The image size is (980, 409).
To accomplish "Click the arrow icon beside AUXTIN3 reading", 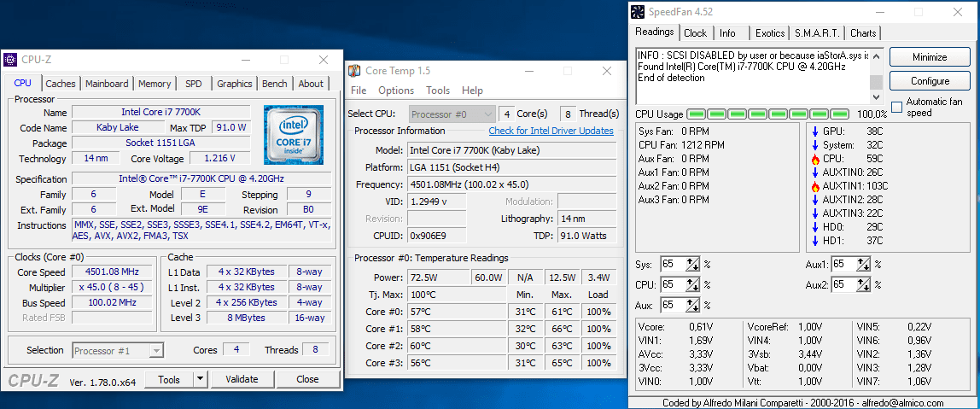I will [x=815, y=213].
